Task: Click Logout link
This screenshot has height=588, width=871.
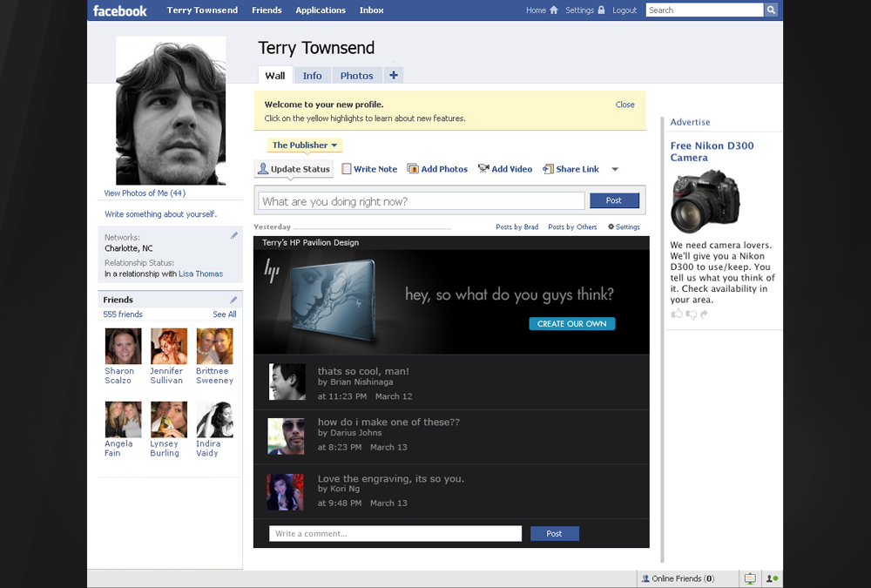Action: point(625,10)
